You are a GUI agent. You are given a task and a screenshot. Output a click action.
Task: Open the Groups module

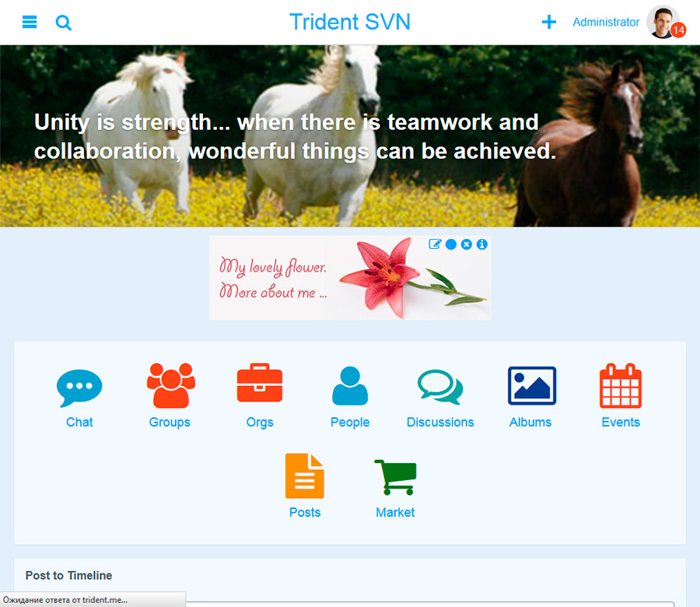pos(170,397)
